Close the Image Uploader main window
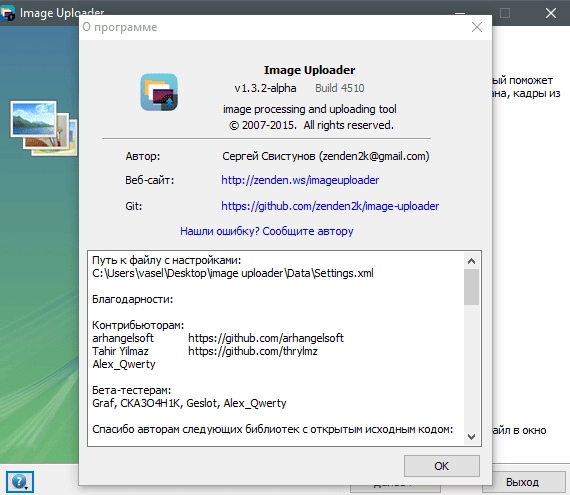The width and height of the screenshot is (570, 495). click(x=550, y=13)
